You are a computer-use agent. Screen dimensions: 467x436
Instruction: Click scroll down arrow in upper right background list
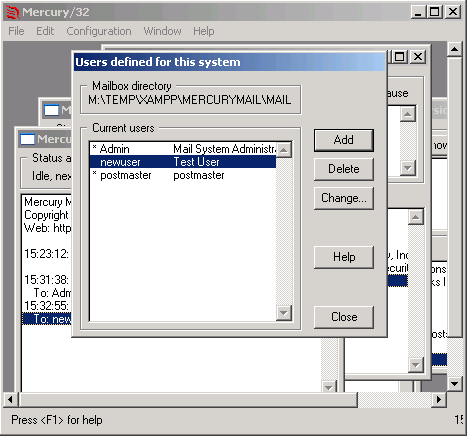pos(407,168)
